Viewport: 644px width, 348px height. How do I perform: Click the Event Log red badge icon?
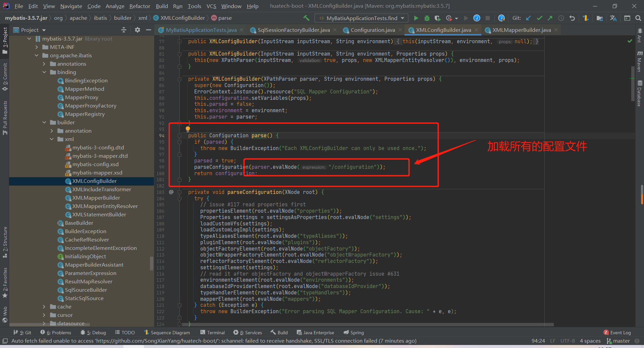coord(606,332)
